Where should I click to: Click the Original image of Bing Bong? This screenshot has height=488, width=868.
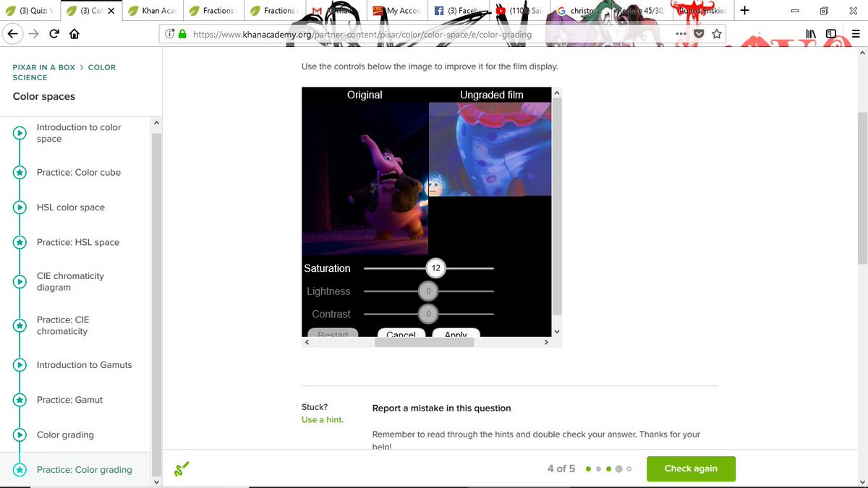365,178
